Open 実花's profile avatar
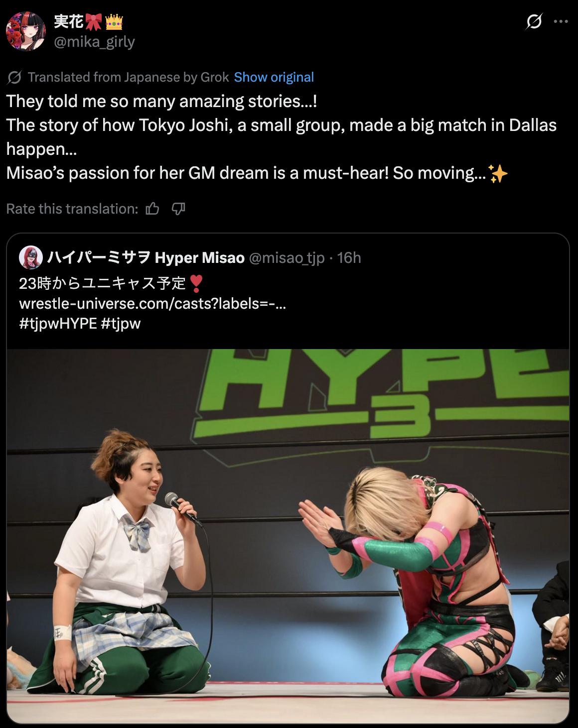Screen dimensions: 578x728 pos(26,31)
